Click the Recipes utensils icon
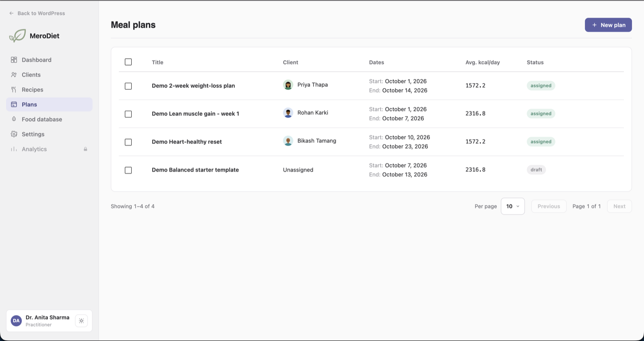 14,90
